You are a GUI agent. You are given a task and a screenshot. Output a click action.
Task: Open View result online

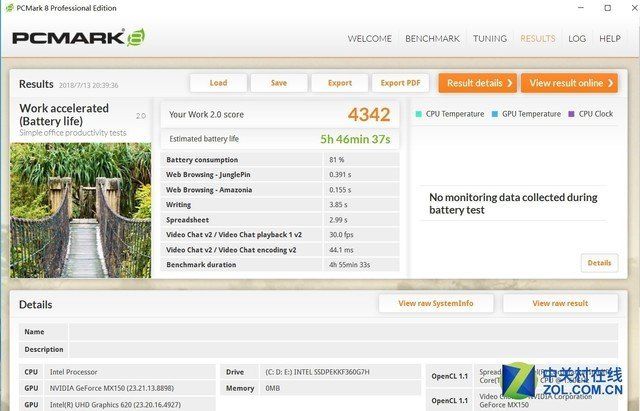coord(568,83)
